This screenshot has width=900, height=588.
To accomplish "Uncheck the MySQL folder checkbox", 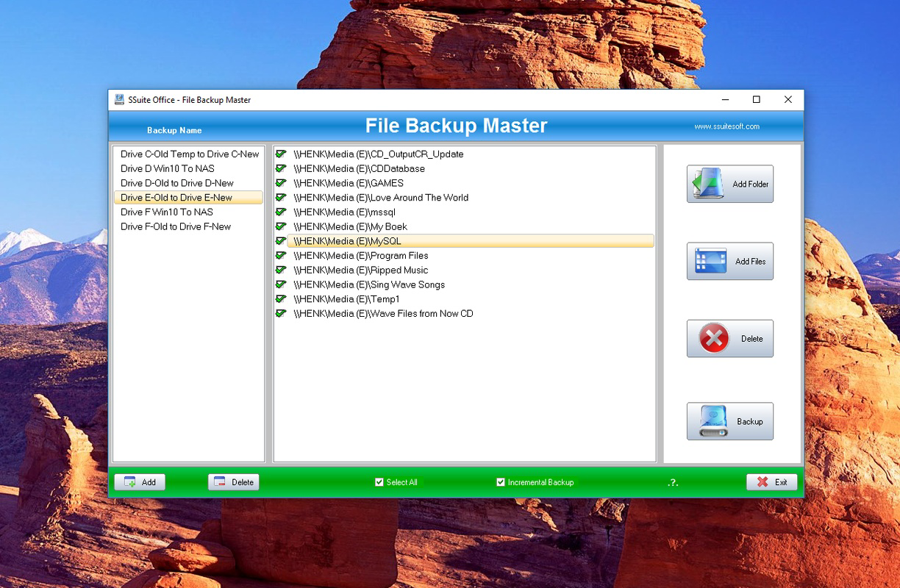I will (x=281, y=240).
